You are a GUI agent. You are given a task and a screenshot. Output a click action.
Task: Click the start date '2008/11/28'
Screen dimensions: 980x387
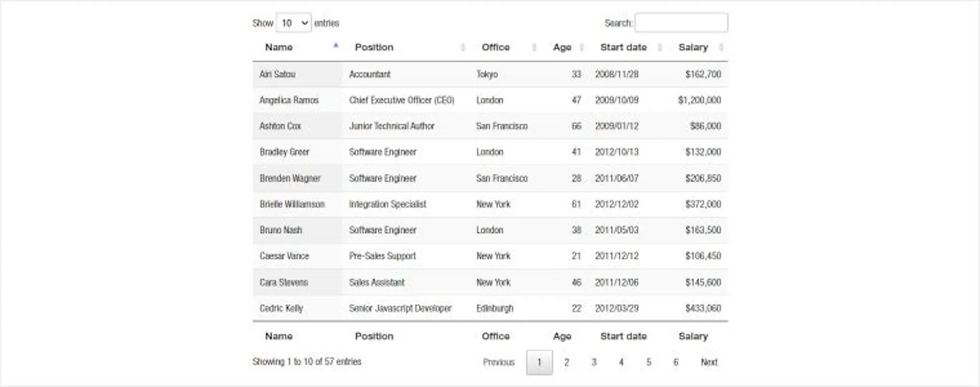coord(617,75)
